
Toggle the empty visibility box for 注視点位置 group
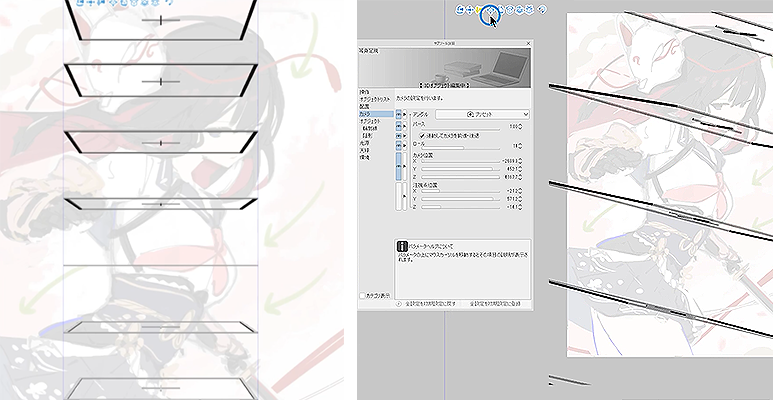398,197
